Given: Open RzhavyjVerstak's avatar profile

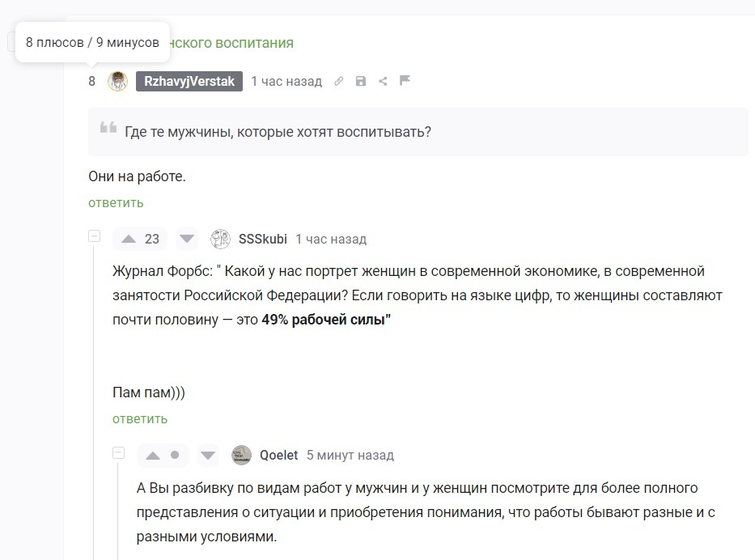Looking at the screenshot, I should click(x=117, y=81).
